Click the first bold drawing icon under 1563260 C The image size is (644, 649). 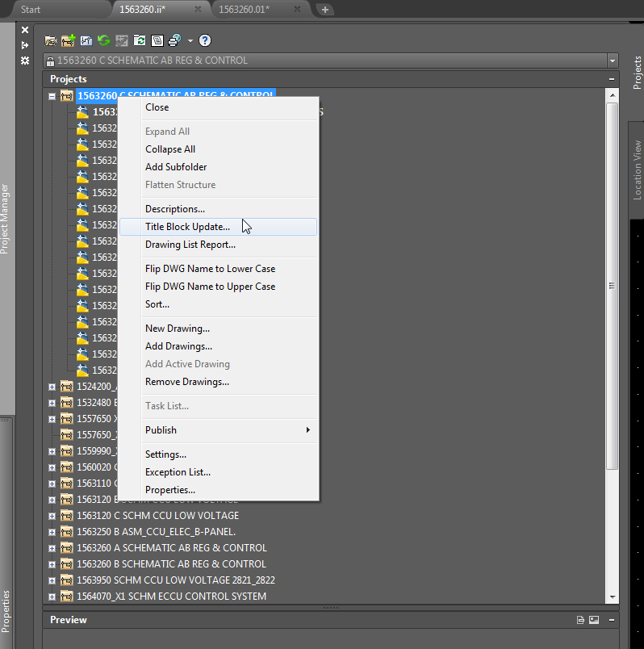coord(82,111)
